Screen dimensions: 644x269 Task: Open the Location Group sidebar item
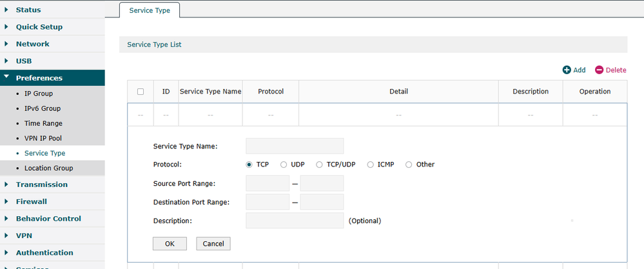pos(48,168)
